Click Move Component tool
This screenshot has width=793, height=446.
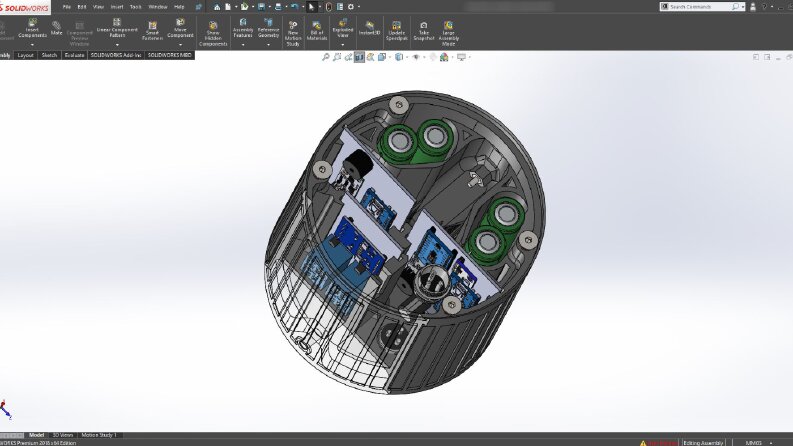tap(181, 28)
